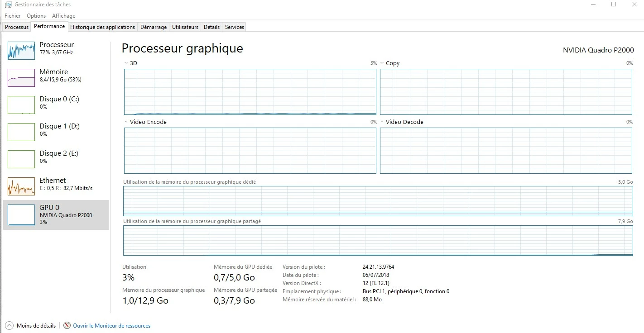
Task: Select the Mémoire mini graph thumbnail
Action: tap(21, 78)
